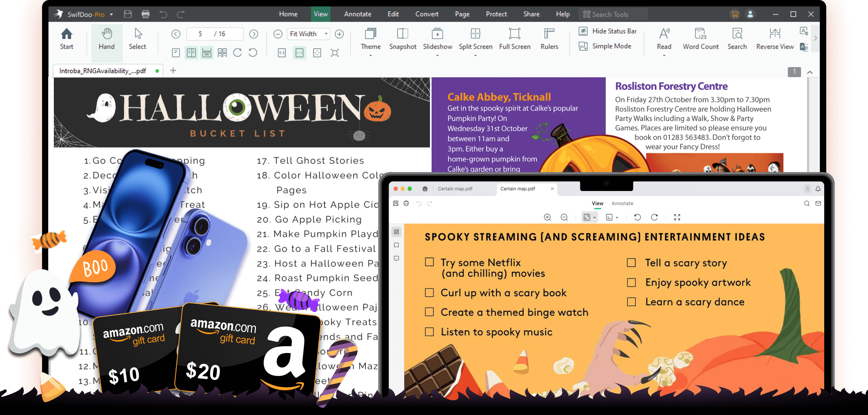Screen dimensions: 868x415
Task: Check Listen to spooky music box
Action: [429, 332]
